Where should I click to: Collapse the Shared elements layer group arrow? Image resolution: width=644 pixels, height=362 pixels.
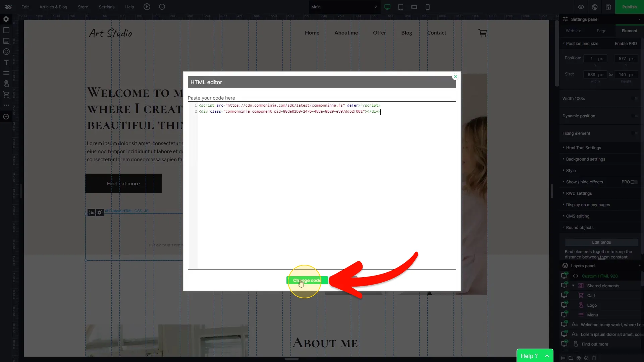click(573, 286)
